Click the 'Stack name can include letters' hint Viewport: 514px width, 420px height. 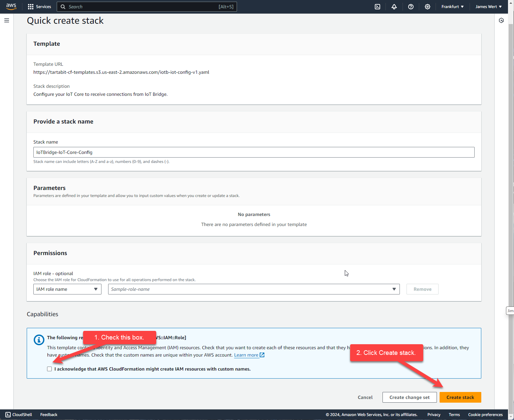[101, 162]
